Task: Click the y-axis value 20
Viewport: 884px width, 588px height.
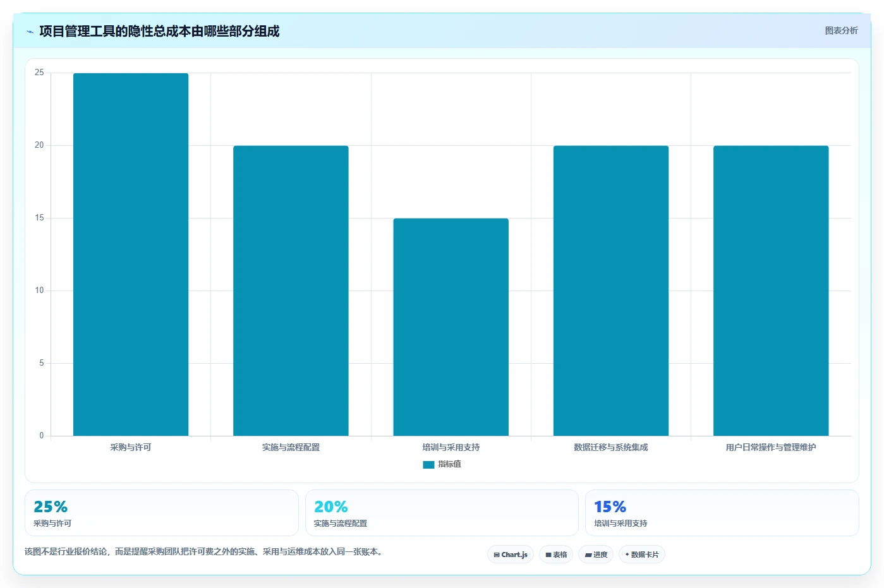Action: [39, 145]
